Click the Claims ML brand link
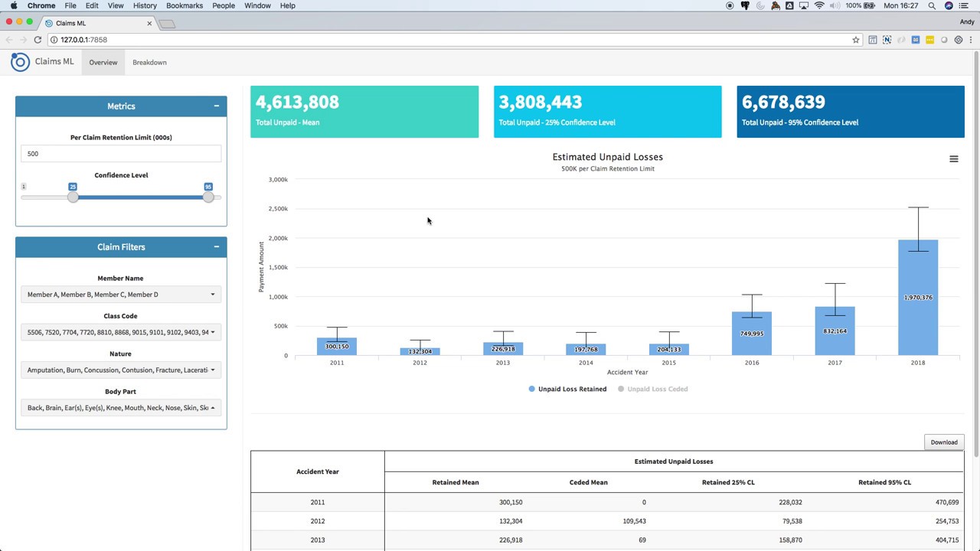Screen dimensions: 980x551 [x=54, y=62]
